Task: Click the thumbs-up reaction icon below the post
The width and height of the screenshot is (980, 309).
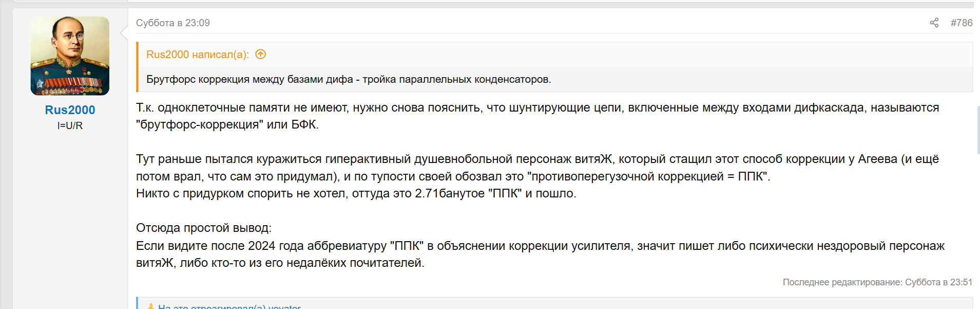Action: click(150, 306)
